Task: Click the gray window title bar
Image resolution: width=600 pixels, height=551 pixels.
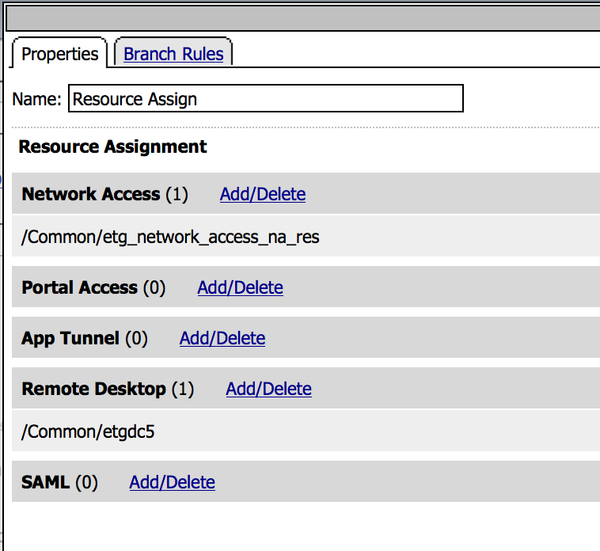Action: [300, 18]
